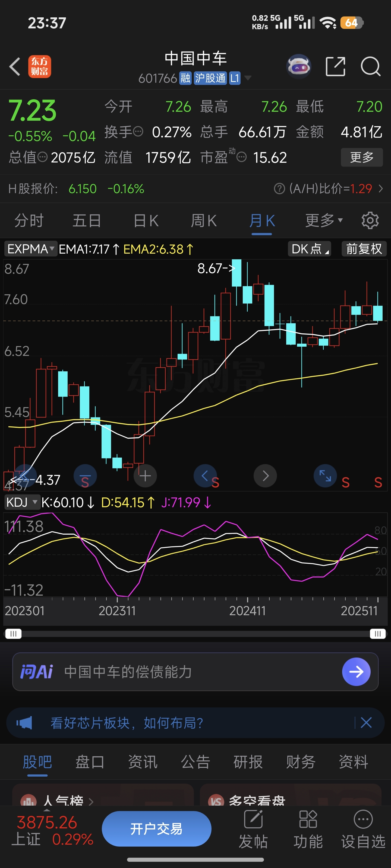Tap the share/export icon
Viewport: 391px width, 868px height.
coord(335,66)
